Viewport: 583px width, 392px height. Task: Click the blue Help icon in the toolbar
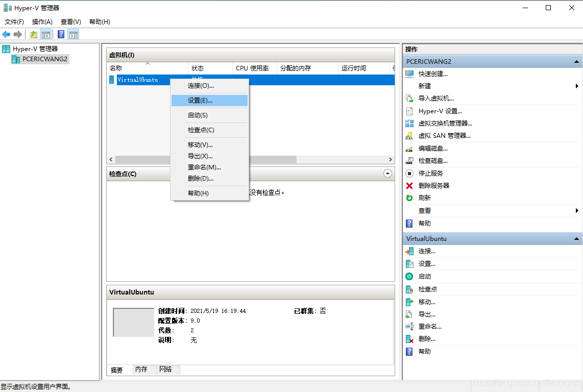click(x=61, y=35)
